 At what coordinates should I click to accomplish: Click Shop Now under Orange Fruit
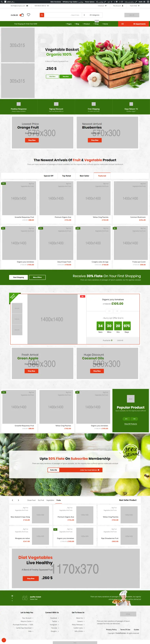click(x=32, y=140)
